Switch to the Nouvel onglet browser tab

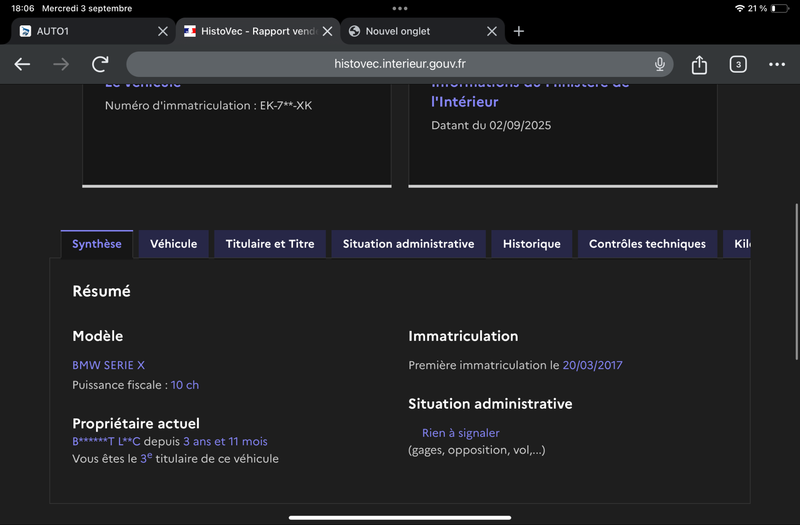coord(422,31)
